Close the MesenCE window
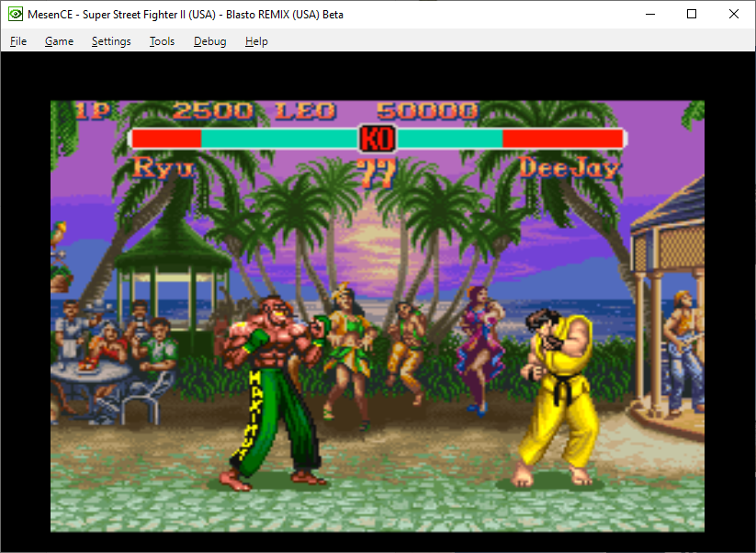Viewport: 756px width, 553px height. click(x=733, y=14)
